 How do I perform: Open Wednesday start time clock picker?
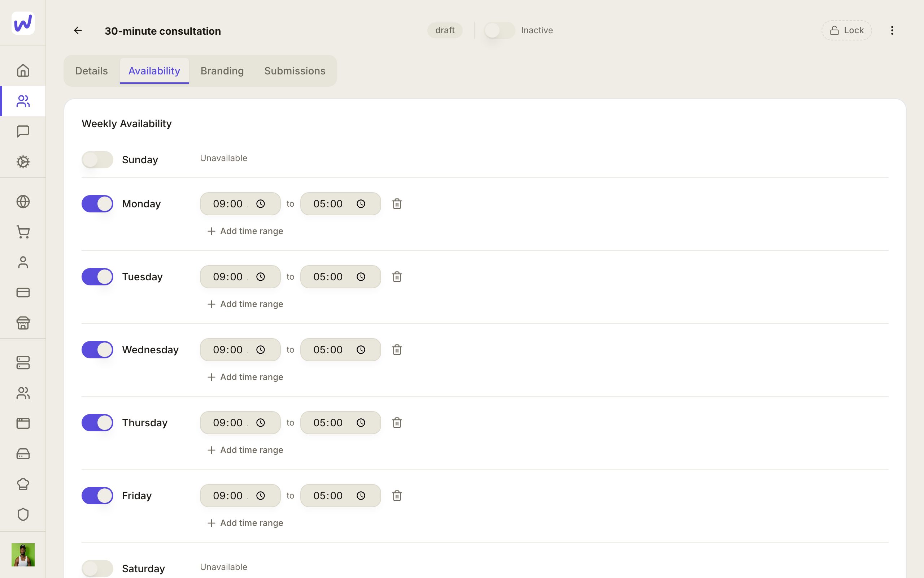point(260,350)
